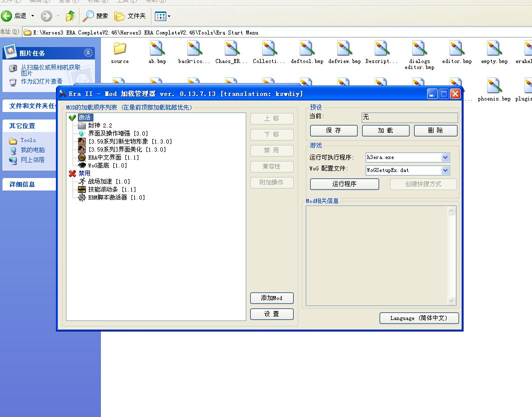
Task: Select ERA中文界面 [1.1] mod
Action: coord(114,157)
